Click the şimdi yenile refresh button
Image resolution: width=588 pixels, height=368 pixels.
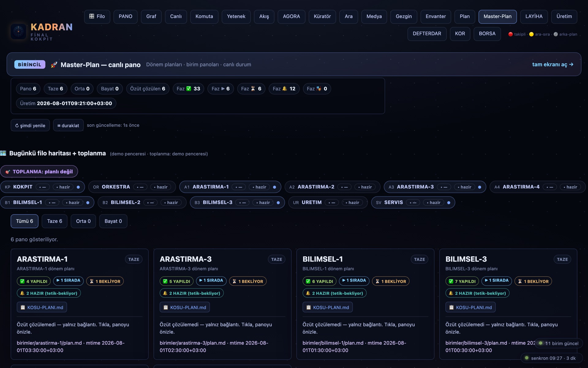click(30, 125)
